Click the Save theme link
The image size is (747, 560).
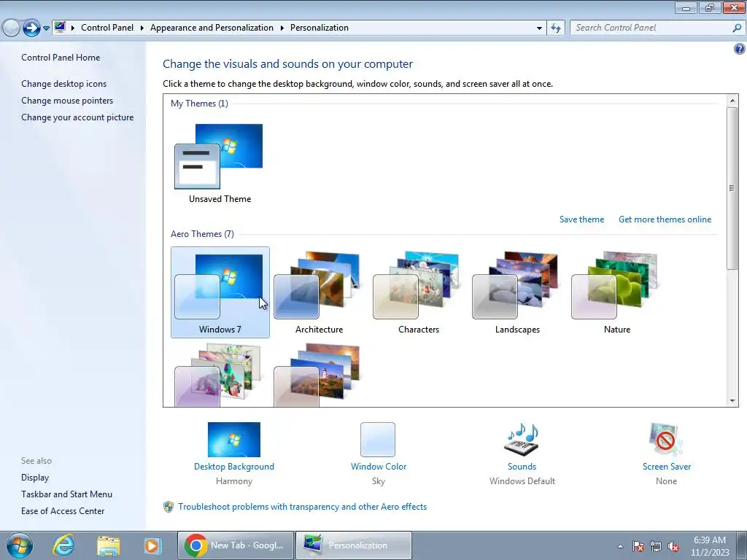click(581, 219)
